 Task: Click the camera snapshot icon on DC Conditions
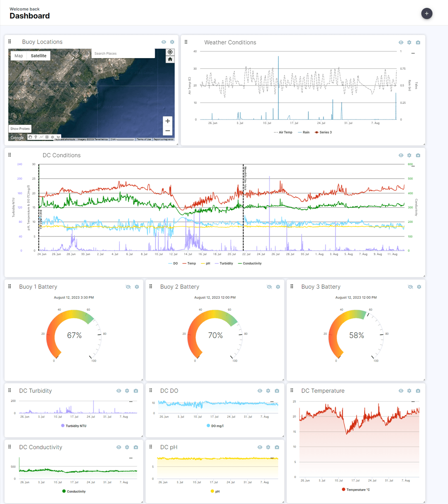(418, 155)
